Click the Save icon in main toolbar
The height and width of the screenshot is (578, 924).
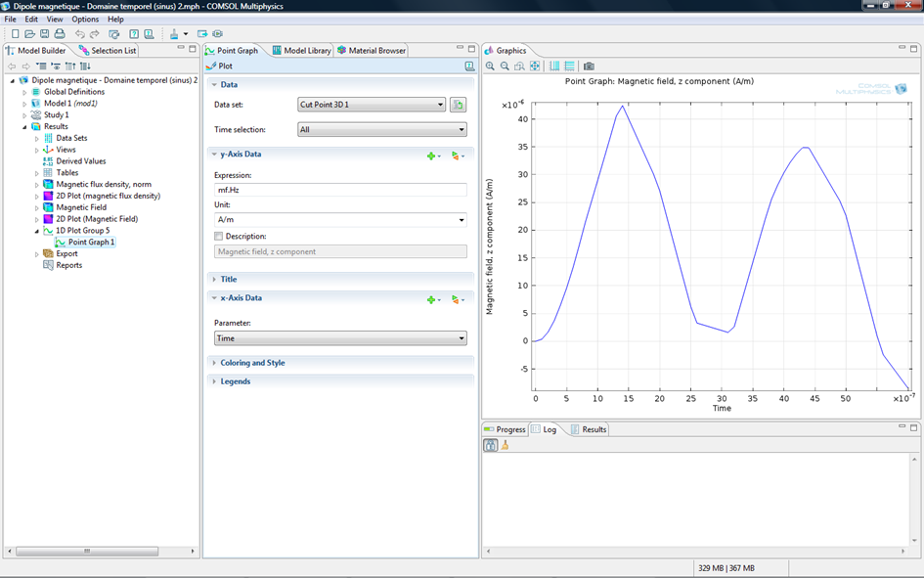pos(45,34)
